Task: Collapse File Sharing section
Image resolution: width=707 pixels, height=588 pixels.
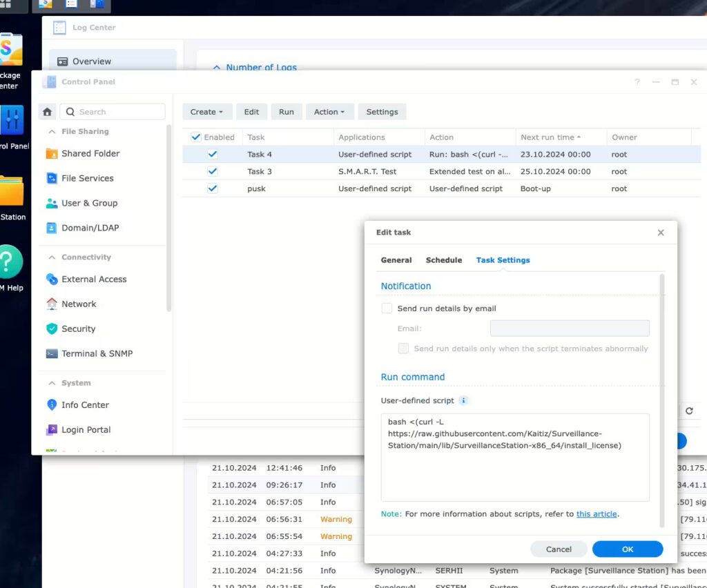Action: pos(52,132)
